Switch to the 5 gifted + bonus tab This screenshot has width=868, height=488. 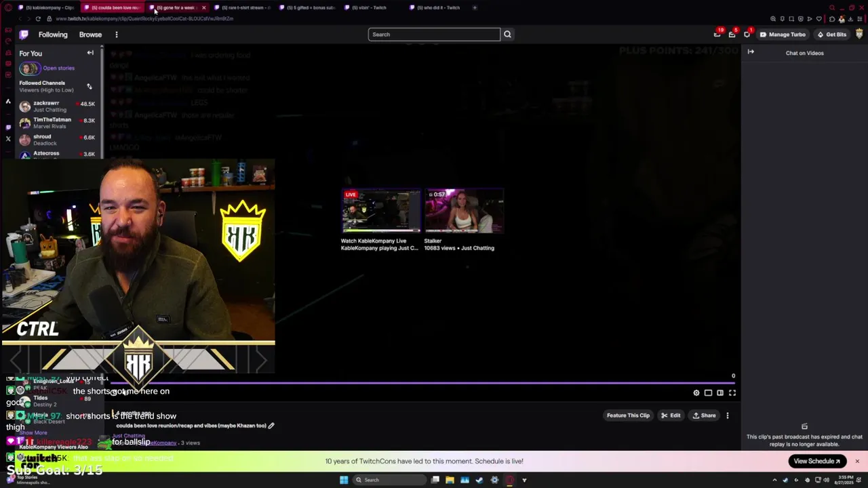pos(307,7)
